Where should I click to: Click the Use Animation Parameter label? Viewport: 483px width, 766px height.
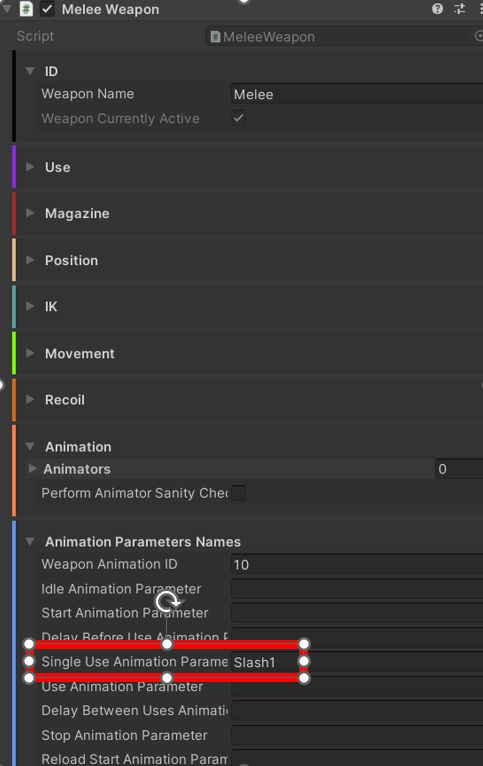[122, 686]
